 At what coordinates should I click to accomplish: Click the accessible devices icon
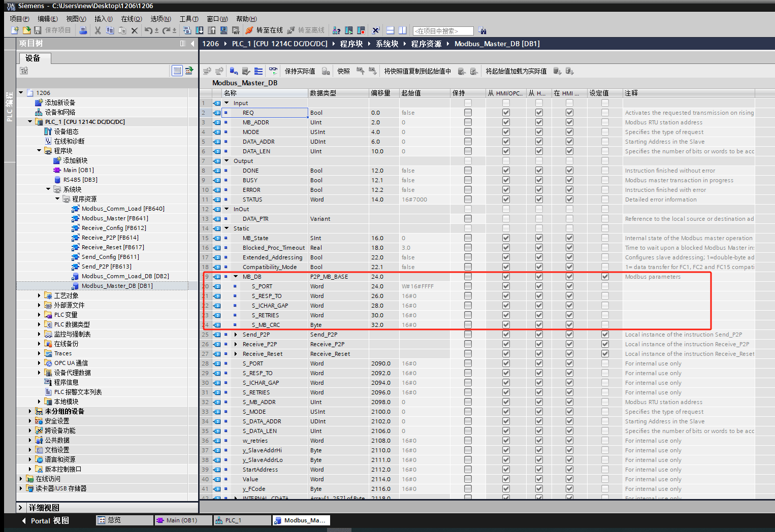point(336,30)
